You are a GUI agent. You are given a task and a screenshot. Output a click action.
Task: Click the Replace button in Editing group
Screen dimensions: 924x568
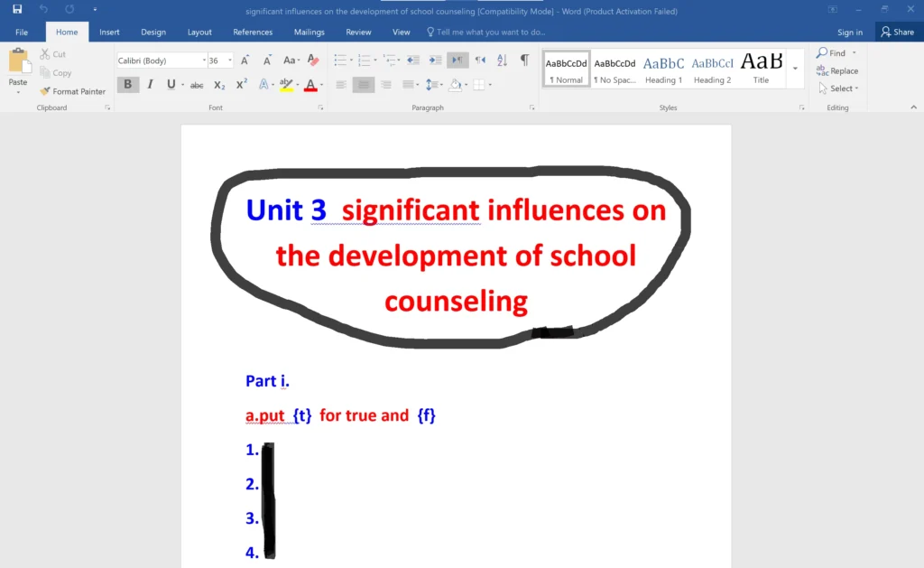click(x=838, y=70)
